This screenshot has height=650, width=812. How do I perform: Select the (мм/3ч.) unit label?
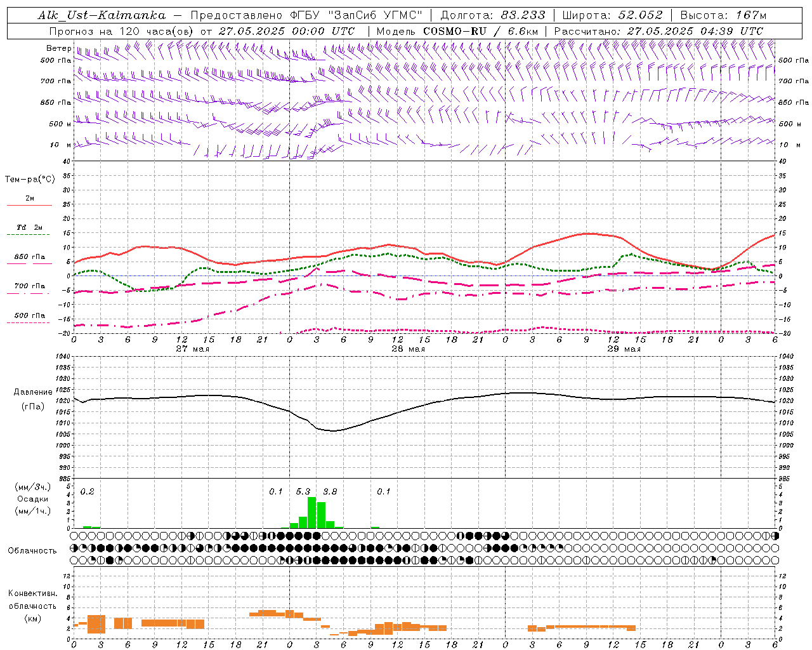[x=32, y=487]
